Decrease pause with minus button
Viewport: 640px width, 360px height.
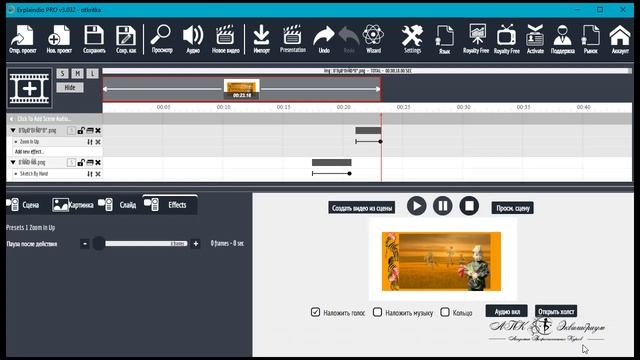coord(84,244)
